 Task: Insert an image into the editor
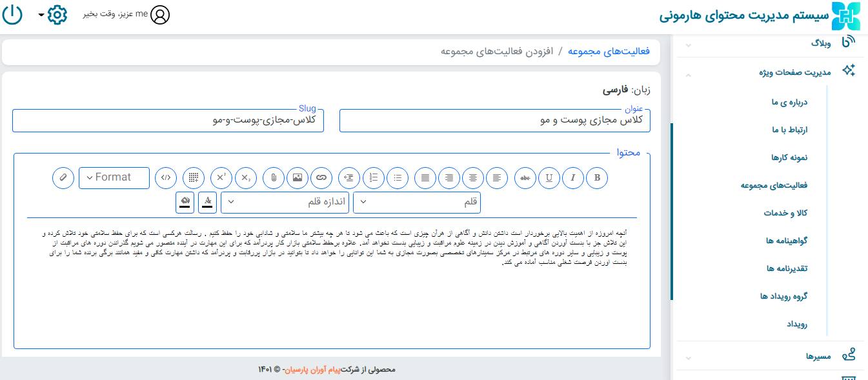tap(298, 177)
